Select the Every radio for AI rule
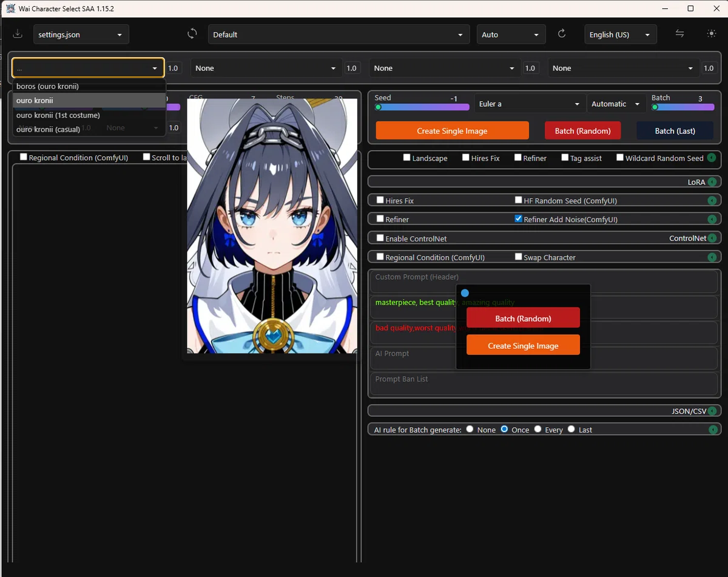The height and width of the screenshot is (577, 728). coord(538,429)
